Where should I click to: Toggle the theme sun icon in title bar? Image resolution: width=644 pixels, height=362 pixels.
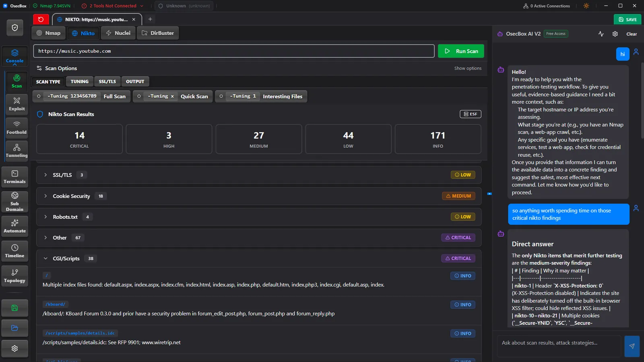[586, 6]
